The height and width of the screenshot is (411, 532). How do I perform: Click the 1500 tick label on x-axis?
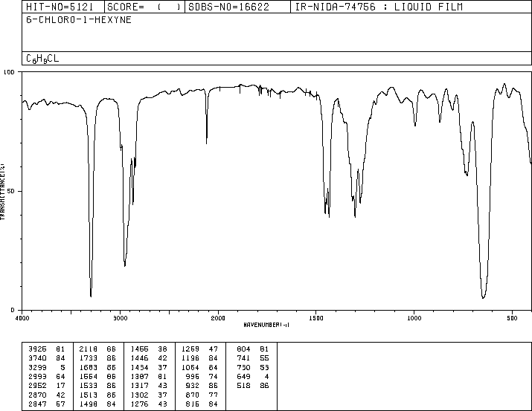coord(316,318)
